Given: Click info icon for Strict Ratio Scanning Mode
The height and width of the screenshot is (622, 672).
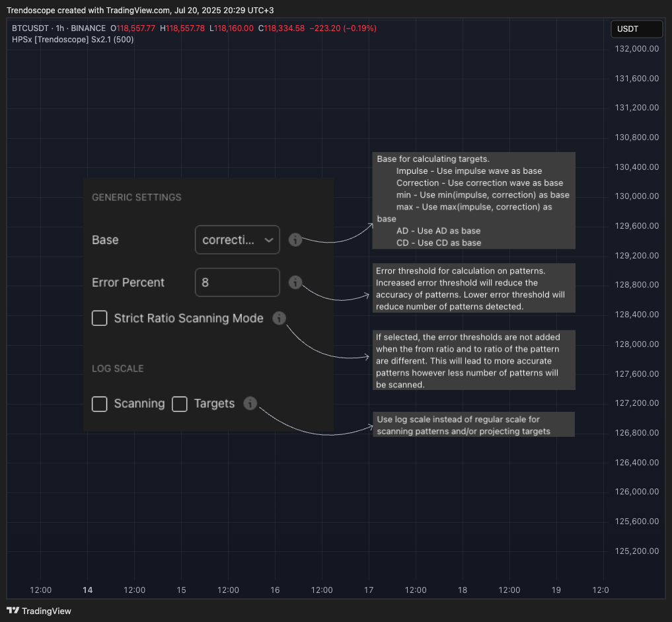Looking at the screenshot, I should [279, 318].
